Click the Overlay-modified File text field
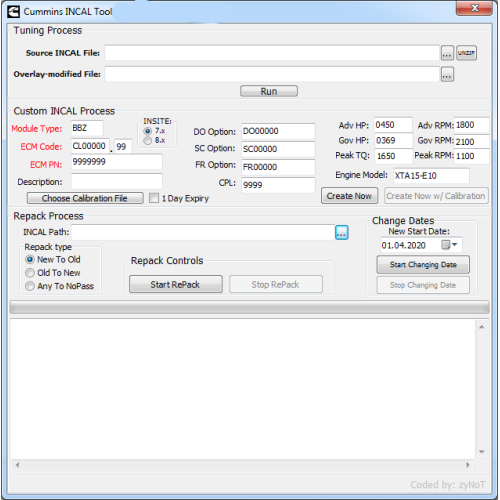This screenshot has width=500, height=500. pos(272,74)
